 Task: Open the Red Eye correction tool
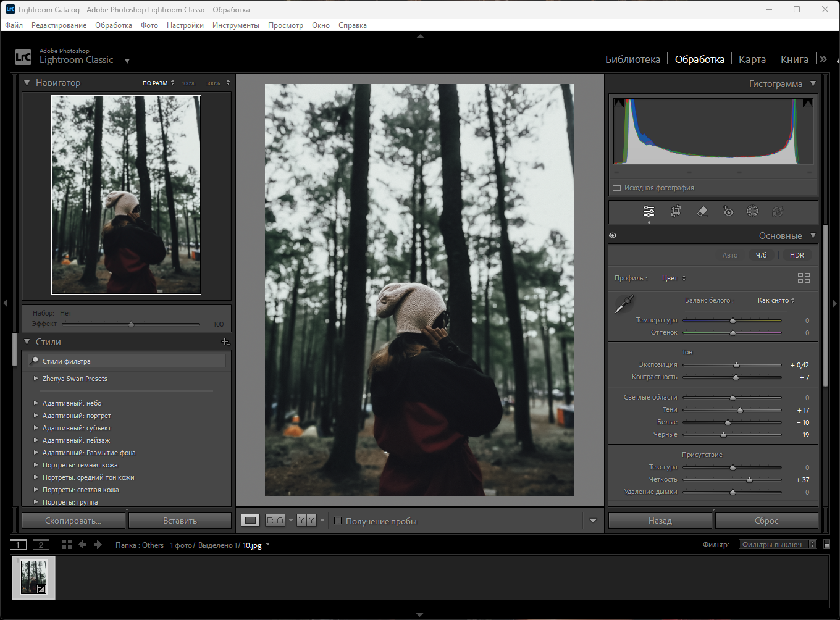[728, 212]
